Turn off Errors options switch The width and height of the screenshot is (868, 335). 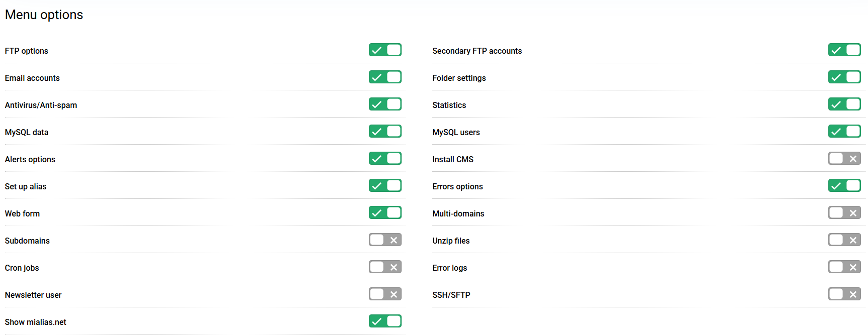(x=844, y=186)
